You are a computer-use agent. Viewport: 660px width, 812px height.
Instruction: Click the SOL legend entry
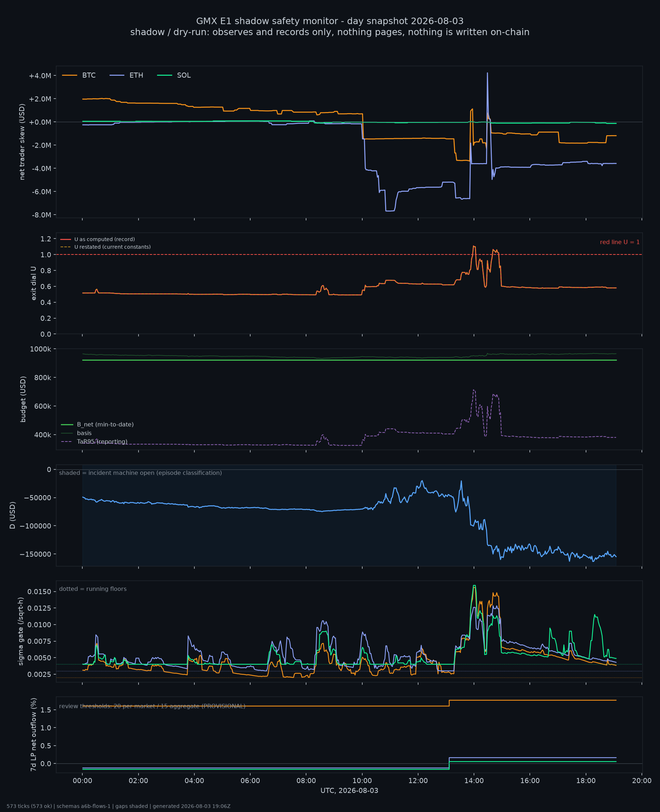[174, 75]
